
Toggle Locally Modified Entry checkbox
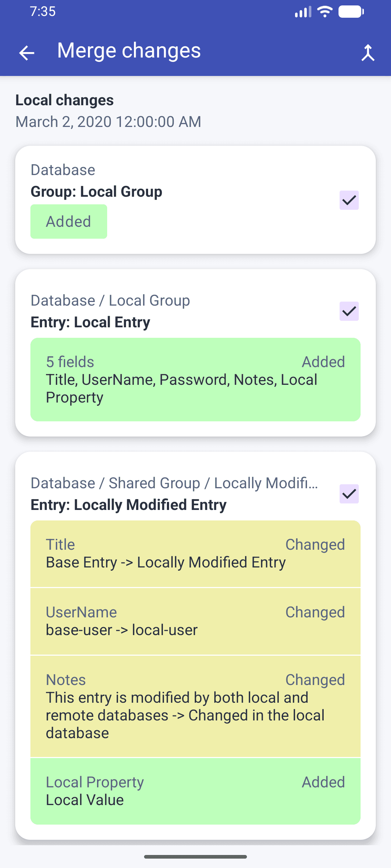click(x=349, y=494)
